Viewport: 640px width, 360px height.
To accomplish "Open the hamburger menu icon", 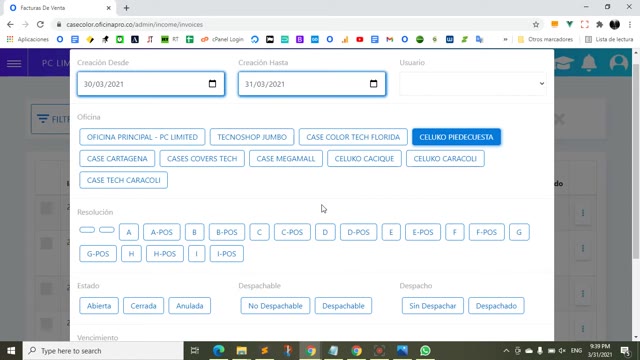I will [14, 63].
